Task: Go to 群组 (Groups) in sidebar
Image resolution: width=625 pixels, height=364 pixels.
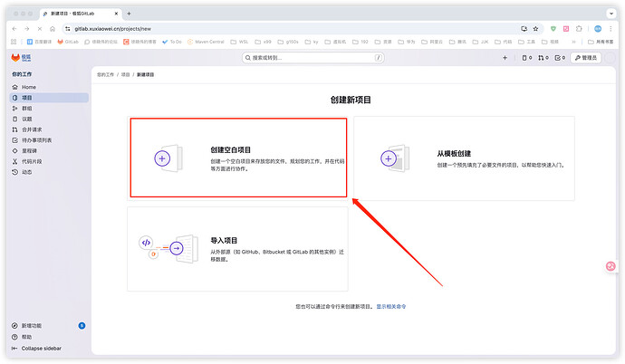Action: 26,108
